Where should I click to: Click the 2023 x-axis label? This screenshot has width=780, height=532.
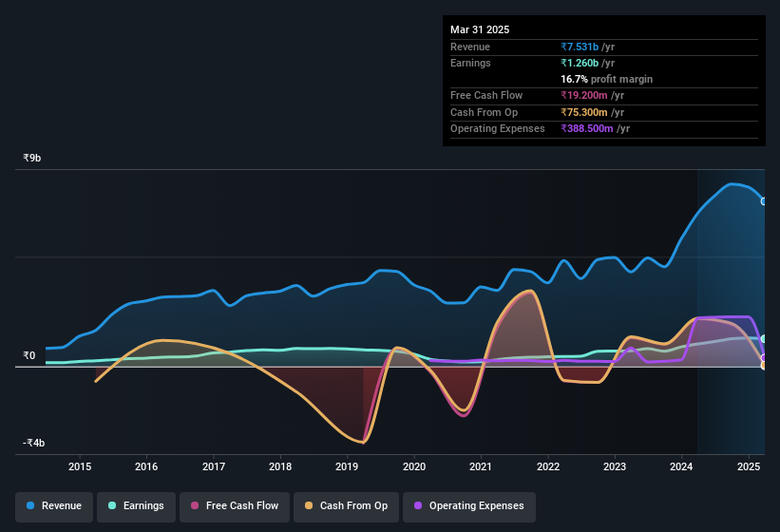615,466
